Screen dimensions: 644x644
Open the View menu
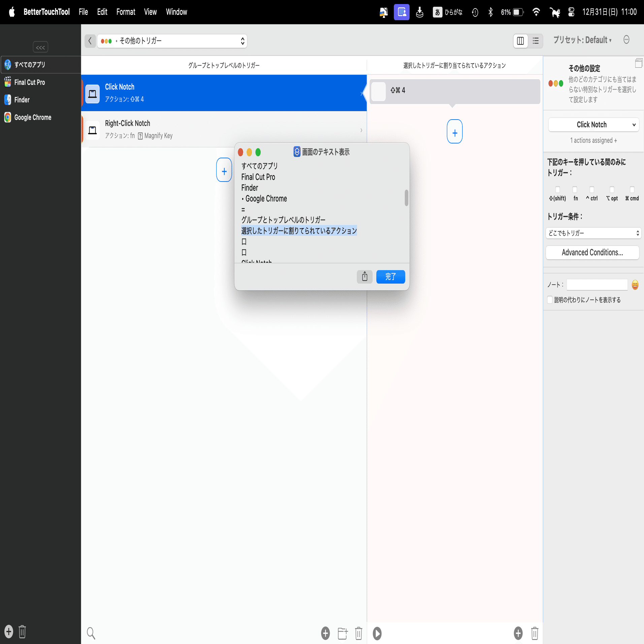click(x=150, y=12)
